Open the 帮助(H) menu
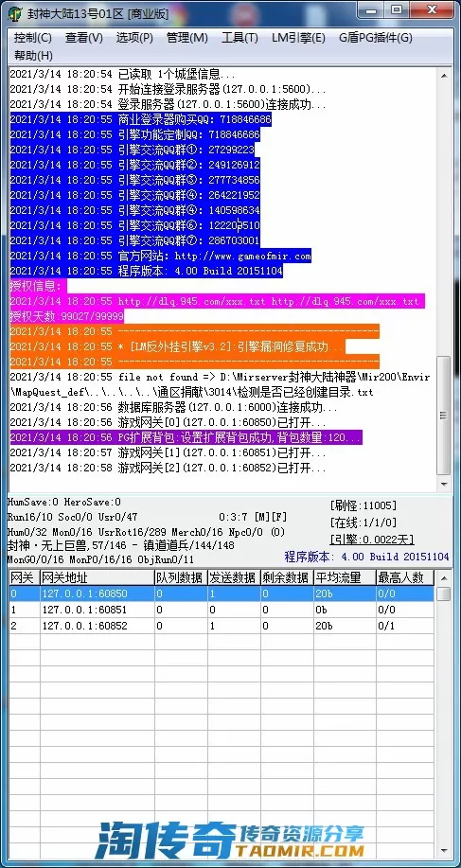Viewport: 461px width, 868px height. (33, 55)
